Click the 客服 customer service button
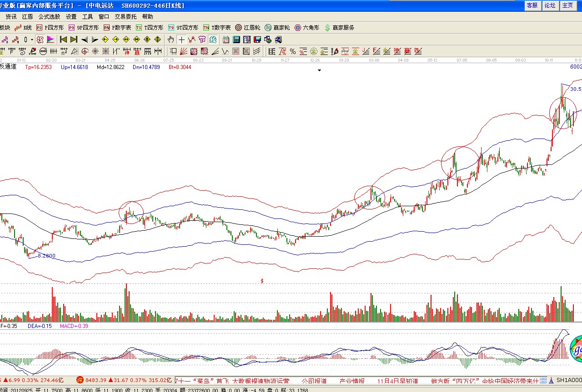 pos(532,5)
